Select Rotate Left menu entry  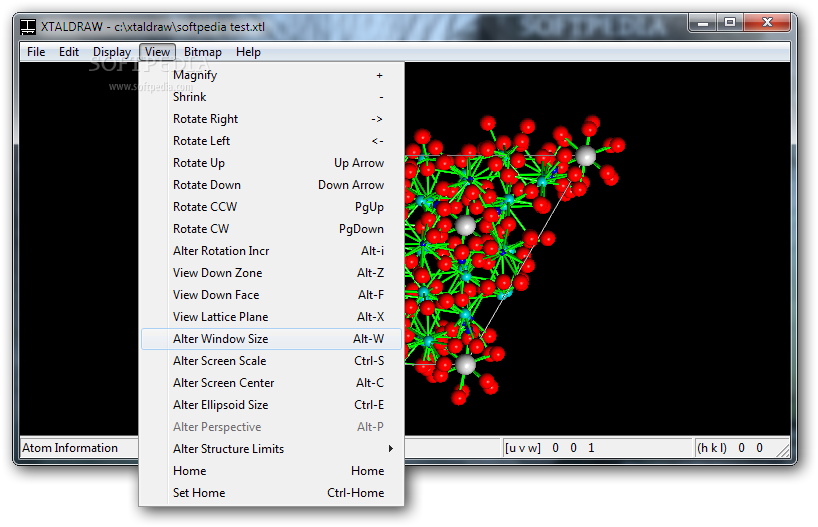pyautogui.click(x=271, y=141)
